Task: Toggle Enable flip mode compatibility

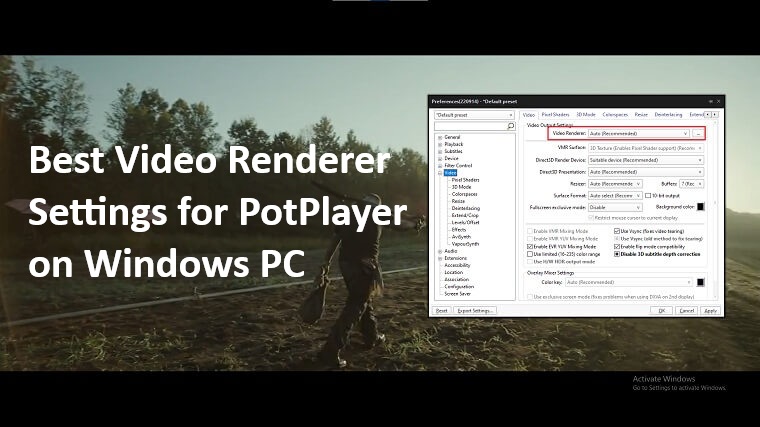Action: [x=617, y=247]
